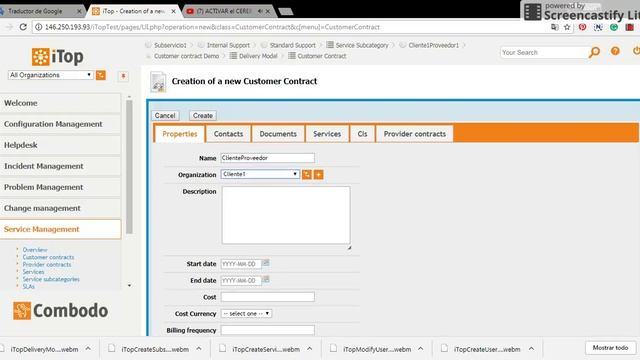Open the Organization Cliente1 dropdown
The width and height of the screenshot is (640, 360).
click(x=260, y=174)
